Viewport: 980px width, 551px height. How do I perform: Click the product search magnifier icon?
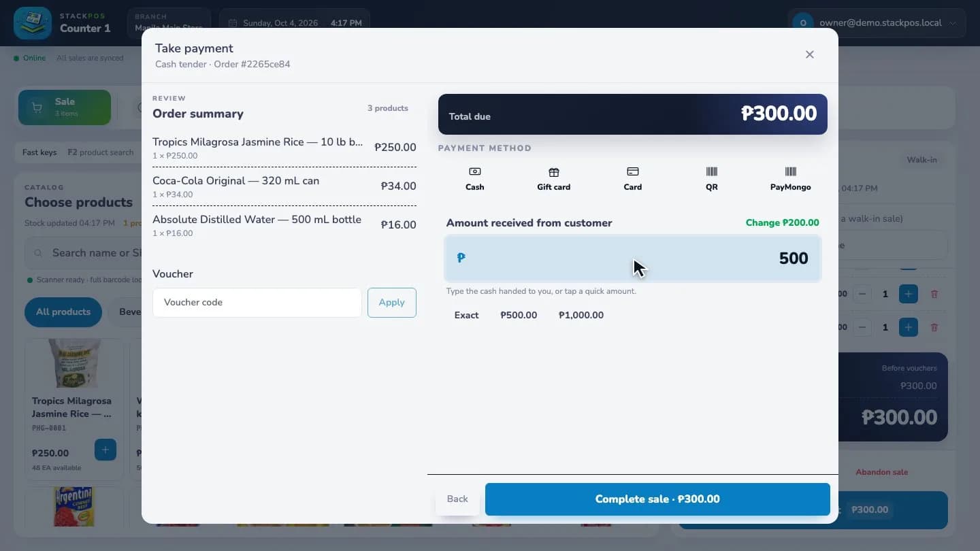click(39, 253)
